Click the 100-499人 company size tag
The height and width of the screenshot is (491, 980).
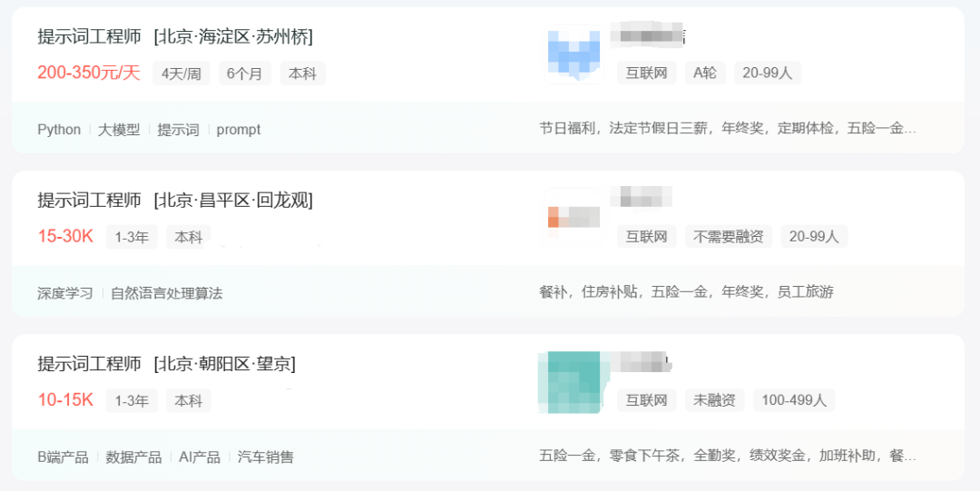tap(794, 400)
